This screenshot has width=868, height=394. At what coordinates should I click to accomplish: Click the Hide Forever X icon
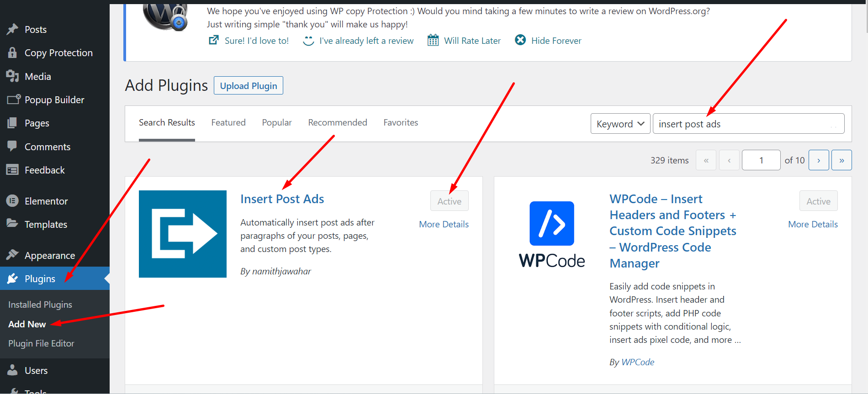pos(520,40)
